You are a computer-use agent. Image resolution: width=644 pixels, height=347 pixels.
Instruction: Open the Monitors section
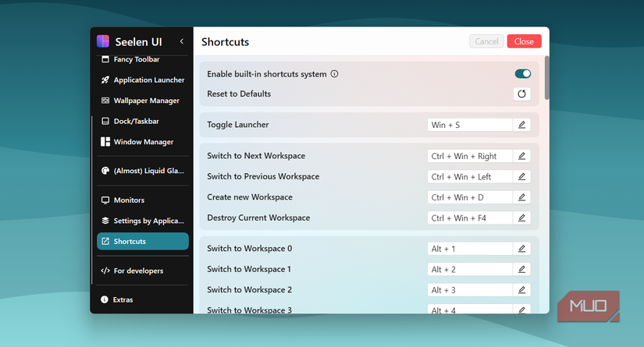tap(143, 200)
